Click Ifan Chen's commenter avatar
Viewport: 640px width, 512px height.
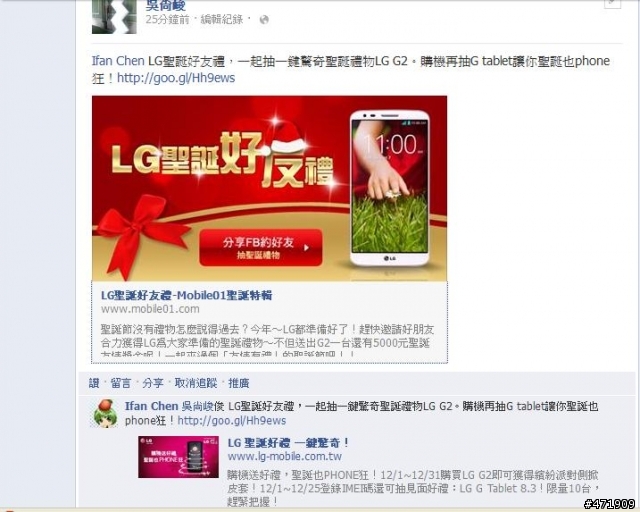[106, 413]
